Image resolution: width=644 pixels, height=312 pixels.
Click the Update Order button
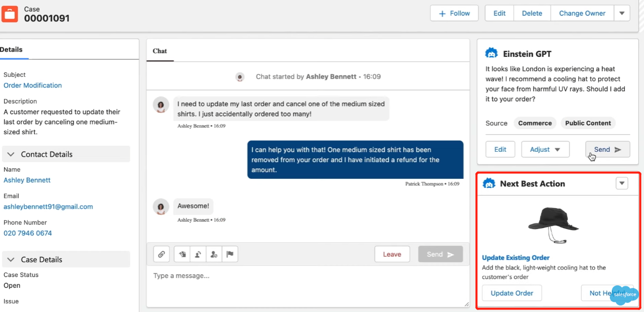(512, 293)
